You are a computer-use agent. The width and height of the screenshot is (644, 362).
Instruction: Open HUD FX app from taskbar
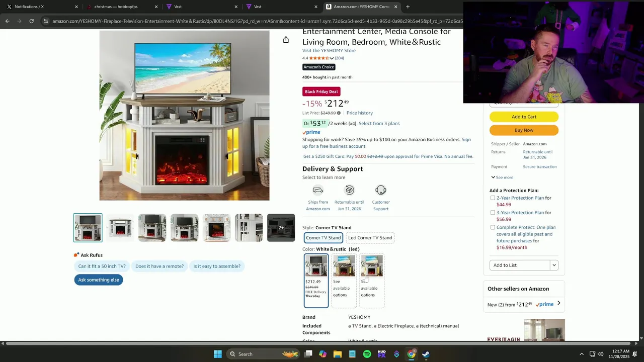click(x=382, y=354)
